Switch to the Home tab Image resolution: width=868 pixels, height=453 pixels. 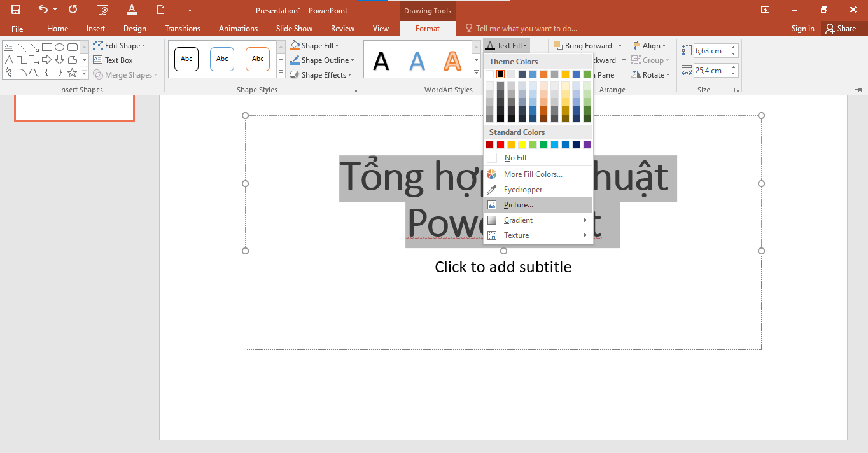tap(58, 29)
